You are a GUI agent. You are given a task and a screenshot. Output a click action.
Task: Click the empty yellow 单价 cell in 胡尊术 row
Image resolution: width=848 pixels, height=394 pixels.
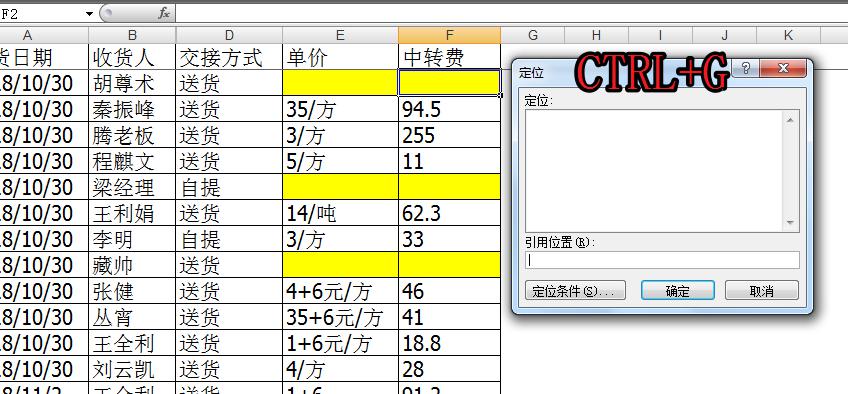[x=340, y=83]
